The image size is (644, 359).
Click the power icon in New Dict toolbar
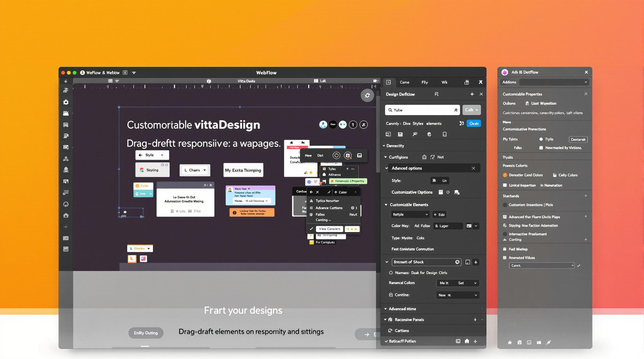[336, 155]
